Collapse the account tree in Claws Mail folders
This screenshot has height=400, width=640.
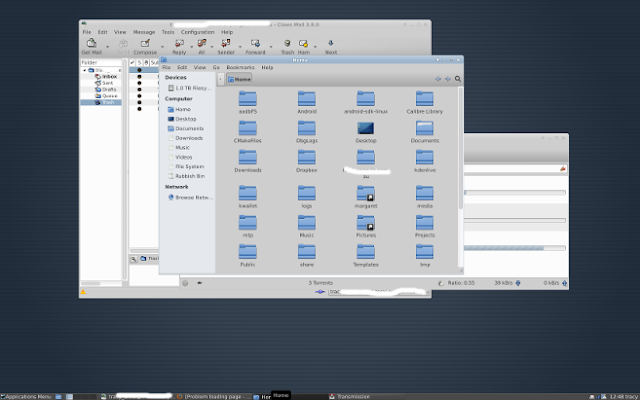[x=84, y=70]
